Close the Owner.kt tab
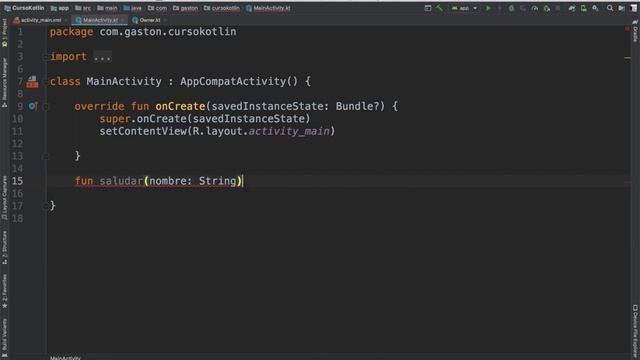640x360 pixels. click(x=165, y=20)
